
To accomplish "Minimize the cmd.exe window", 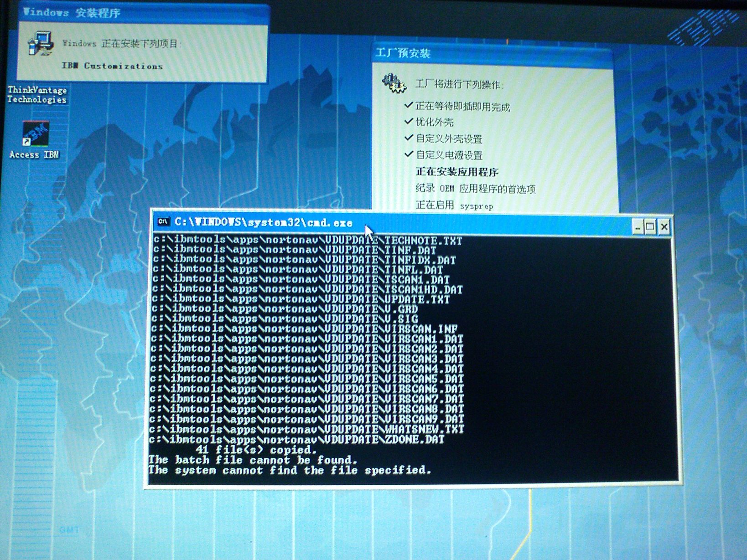I will [638, 226].
